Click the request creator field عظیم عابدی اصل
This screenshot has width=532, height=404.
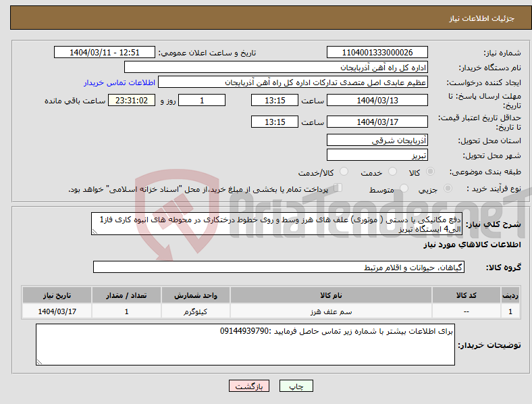point(293,82)
